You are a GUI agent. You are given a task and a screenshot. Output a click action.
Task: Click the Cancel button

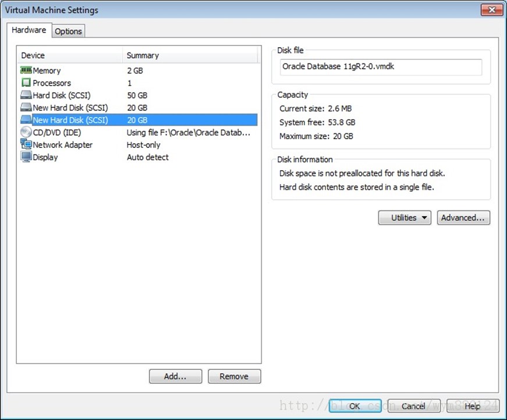(414, 406)
